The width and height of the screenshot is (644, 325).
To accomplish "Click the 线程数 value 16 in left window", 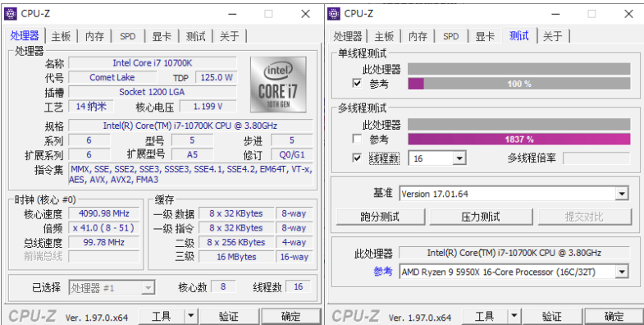I will point(298,286).
